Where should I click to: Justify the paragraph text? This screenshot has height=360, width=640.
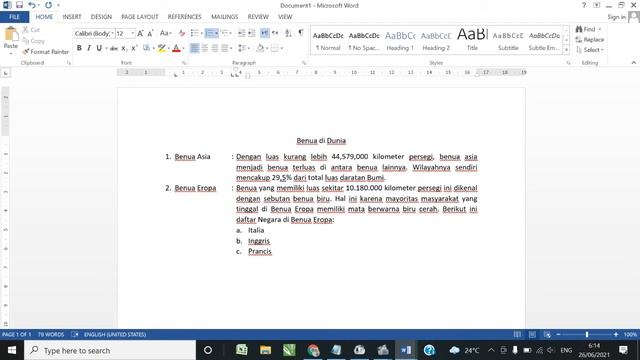click(x=224, y=48)
